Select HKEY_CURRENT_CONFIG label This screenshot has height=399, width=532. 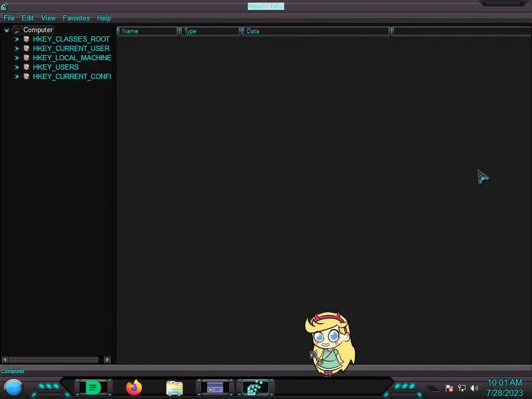coord(72,76)
